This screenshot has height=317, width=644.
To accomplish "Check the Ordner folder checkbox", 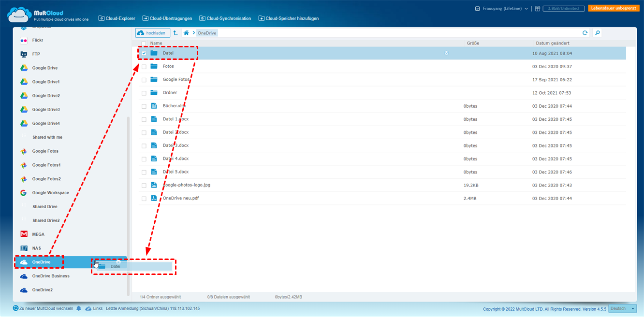I will (144, 93).
